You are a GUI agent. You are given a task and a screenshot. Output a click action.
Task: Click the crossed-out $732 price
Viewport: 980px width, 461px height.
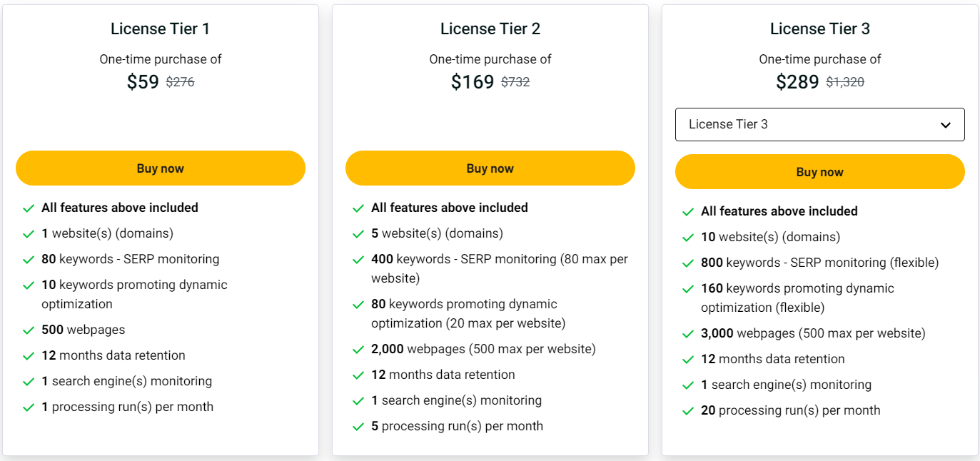point(515,82)
